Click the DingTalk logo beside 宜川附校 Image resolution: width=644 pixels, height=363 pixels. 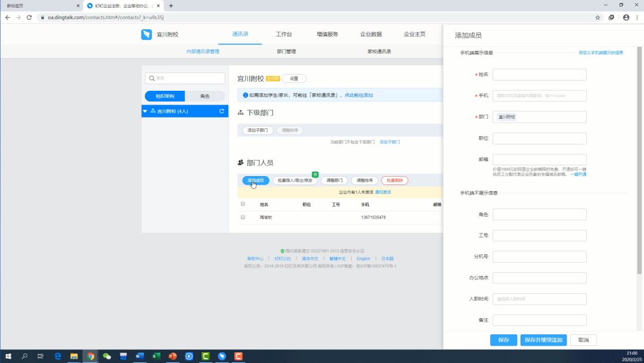point(147,35)
